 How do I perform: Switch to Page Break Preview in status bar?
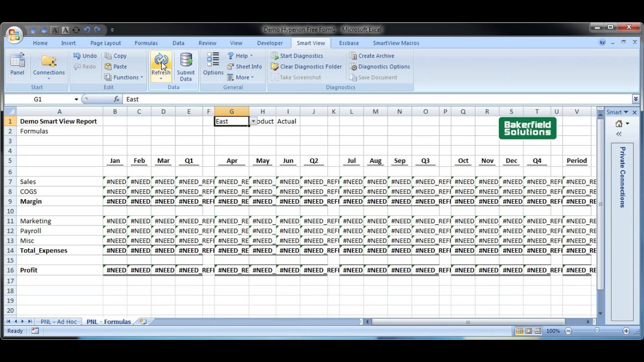(x=538, y=331)
